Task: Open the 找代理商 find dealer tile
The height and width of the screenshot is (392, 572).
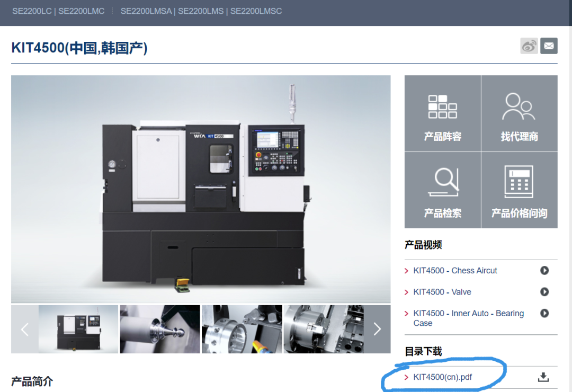Action: pyautogui.click(x=520, y=113)
